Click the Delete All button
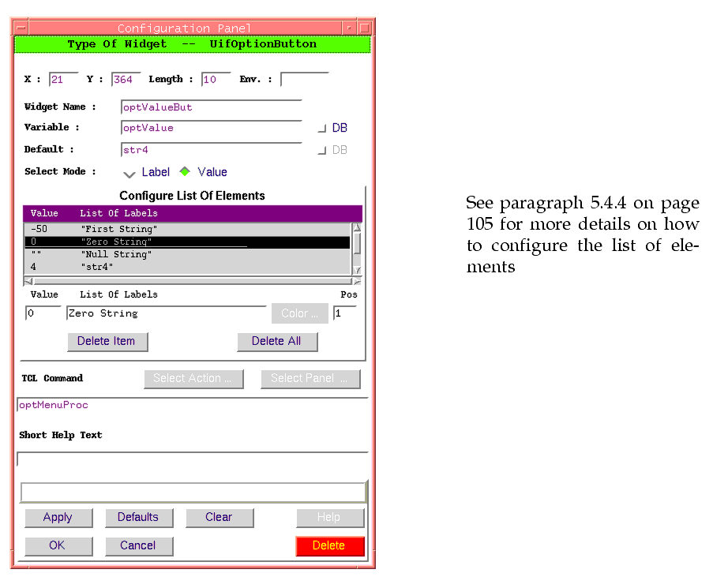 [278, 341]
